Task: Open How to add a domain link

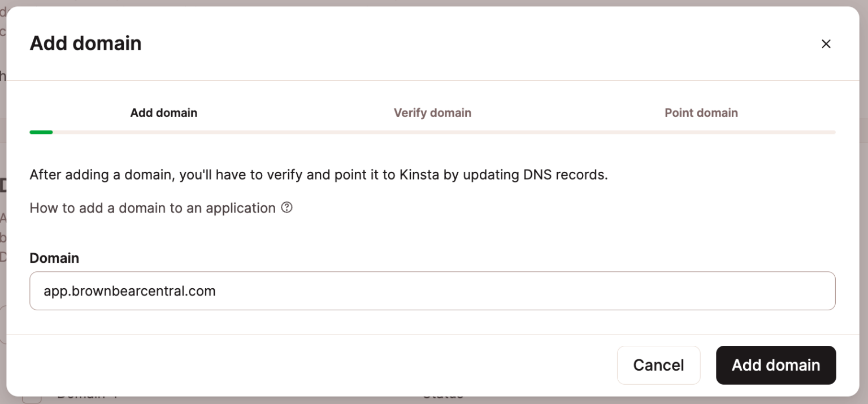Action: point(152,208)
